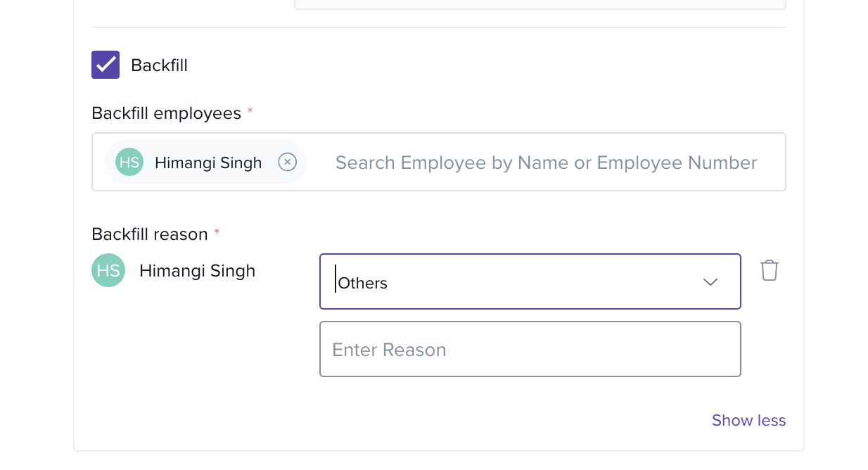Click the required asterisk next to Backfill reason
Viewport: 868px width, 470px height.
(x=217, y=231)
